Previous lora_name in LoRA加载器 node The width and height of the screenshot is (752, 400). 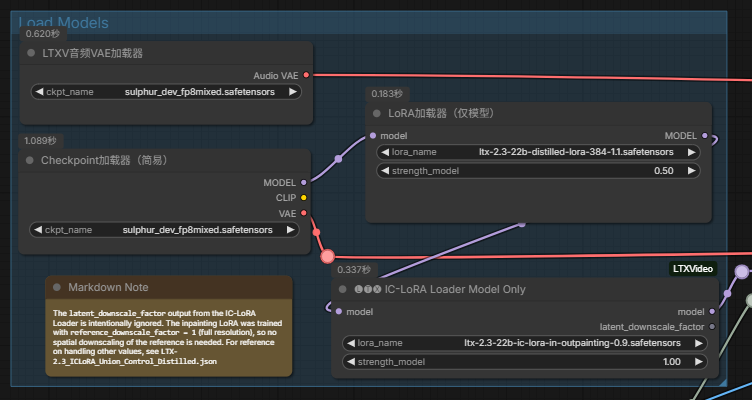[385, 152]
